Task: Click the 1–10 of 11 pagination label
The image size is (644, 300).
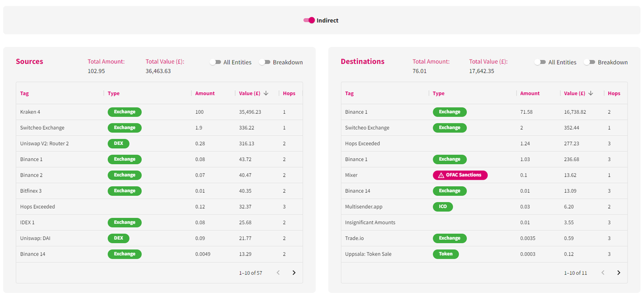Action: click(575, 273)
